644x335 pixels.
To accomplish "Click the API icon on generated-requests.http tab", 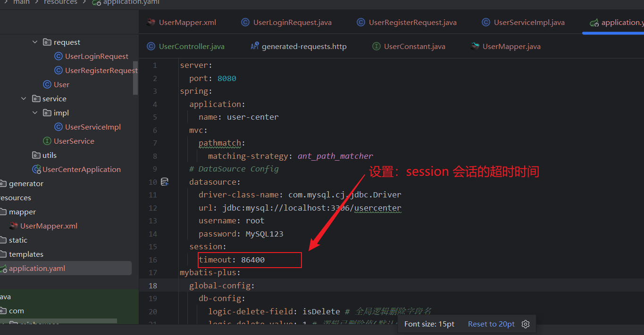I will [x=255, y=46].
